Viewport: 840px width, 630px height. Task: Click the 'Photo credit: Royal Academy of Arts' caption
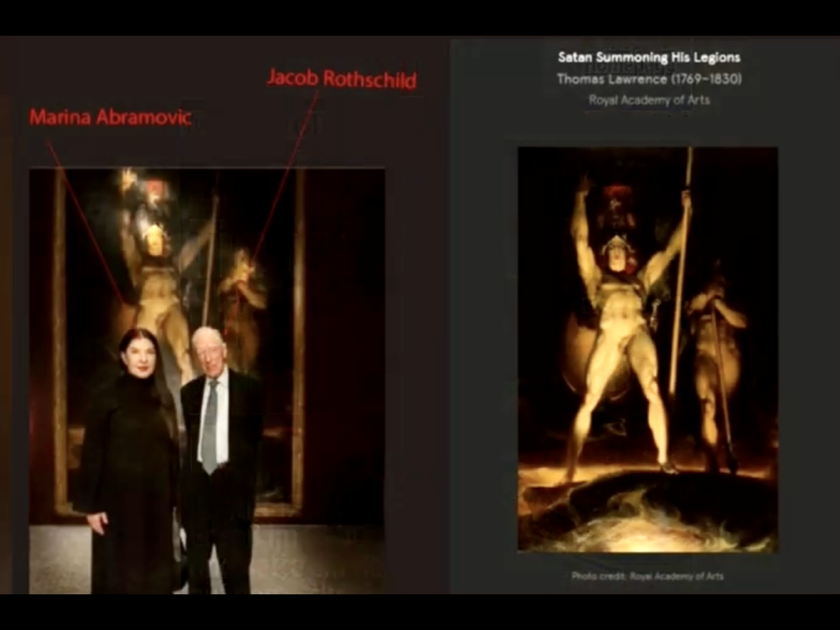pyautogui.click(x=648, y=576)
